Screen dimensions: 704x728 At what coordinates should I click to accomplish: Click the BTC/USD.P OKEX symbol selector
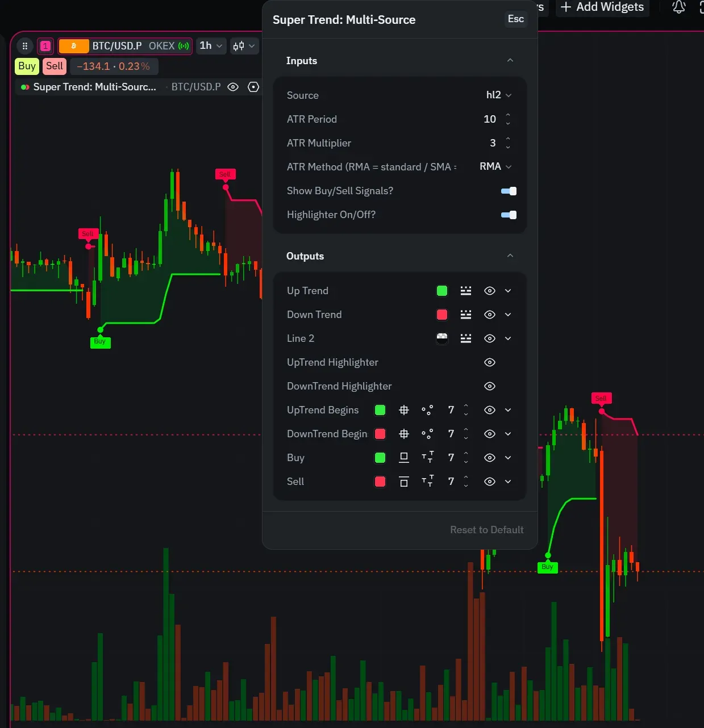pos(125,46)
